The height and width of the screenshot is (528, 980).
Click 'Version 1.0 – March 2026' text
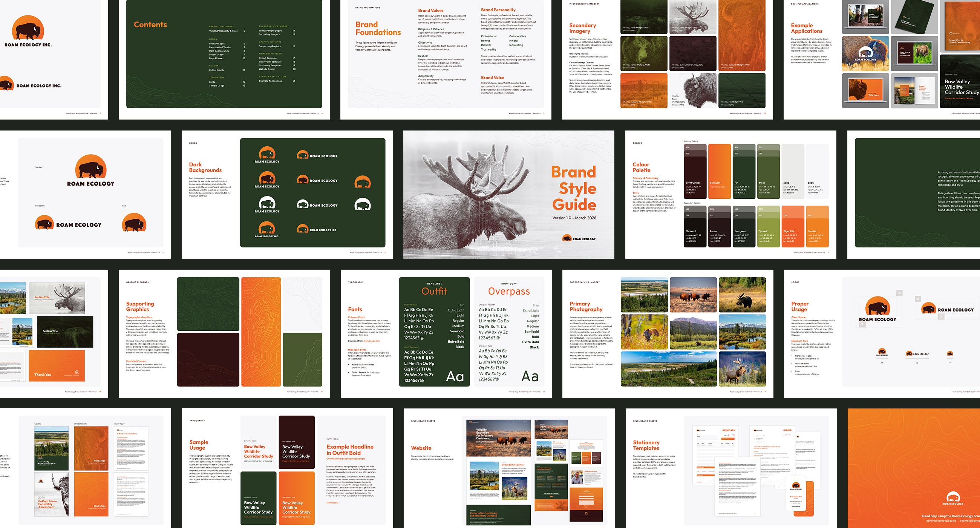(x=574, y=218)
